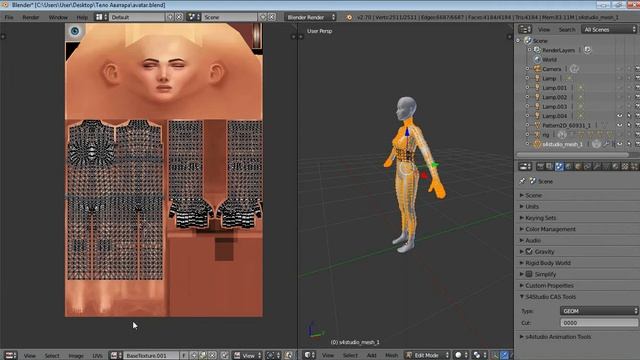Open the Edit Mode selector

point(427,355)
